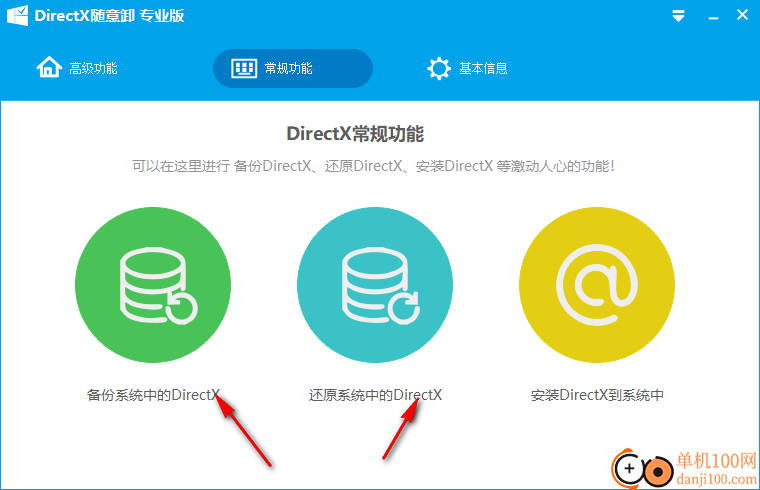Open the 高级功能 tab
Image resolution: width=760 pixels, height=490 pixels.
78,68
